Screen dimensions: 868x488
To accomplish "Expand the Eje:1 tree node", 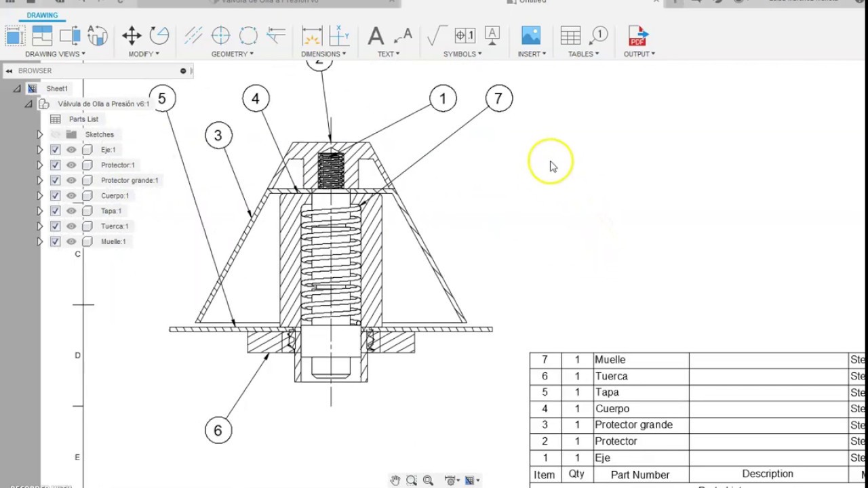I will 39,150.
